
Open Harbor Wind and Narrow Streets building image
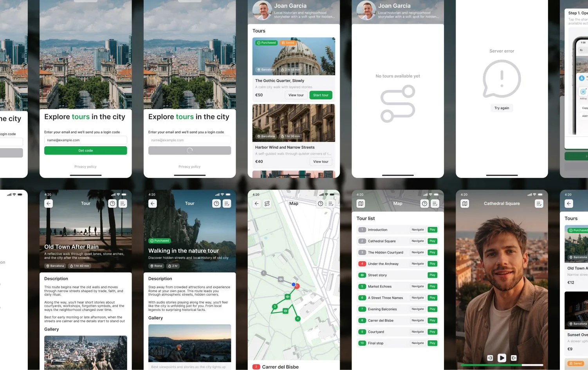[x=294, y=123]
